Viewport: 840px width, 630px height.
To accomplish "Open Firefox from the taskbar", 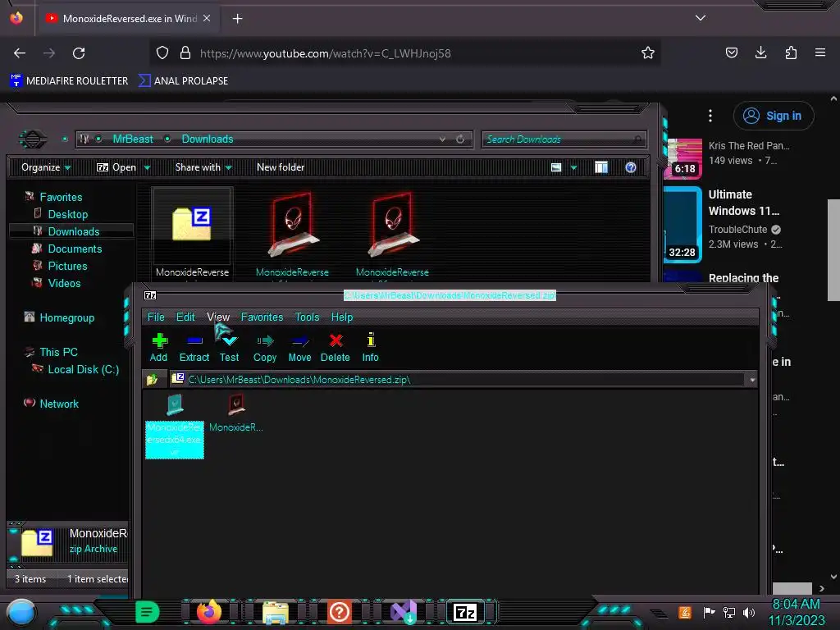I will click(208, 612).
